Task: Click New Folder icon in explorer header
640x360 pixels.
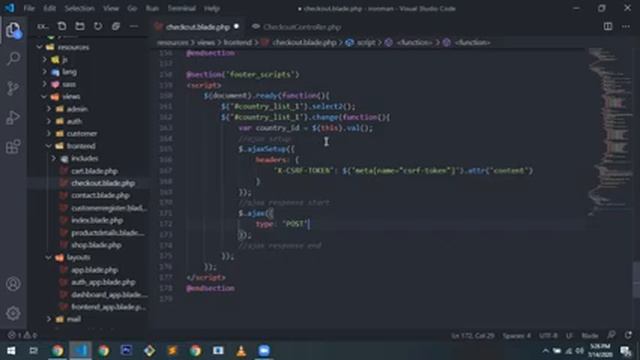Action: [x=80, y=27]
